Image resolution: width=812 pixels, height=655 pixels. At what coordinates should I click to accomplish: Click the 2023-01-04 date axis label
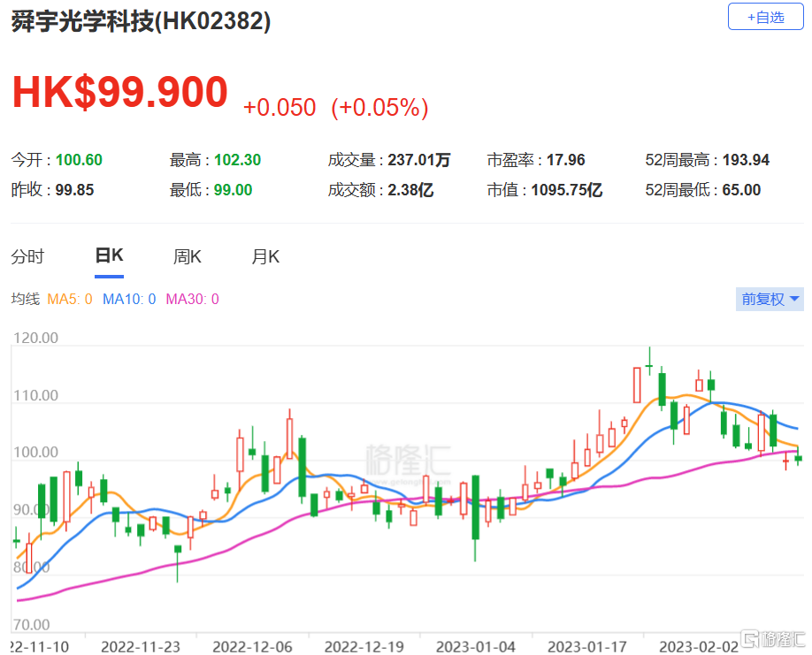476,647
